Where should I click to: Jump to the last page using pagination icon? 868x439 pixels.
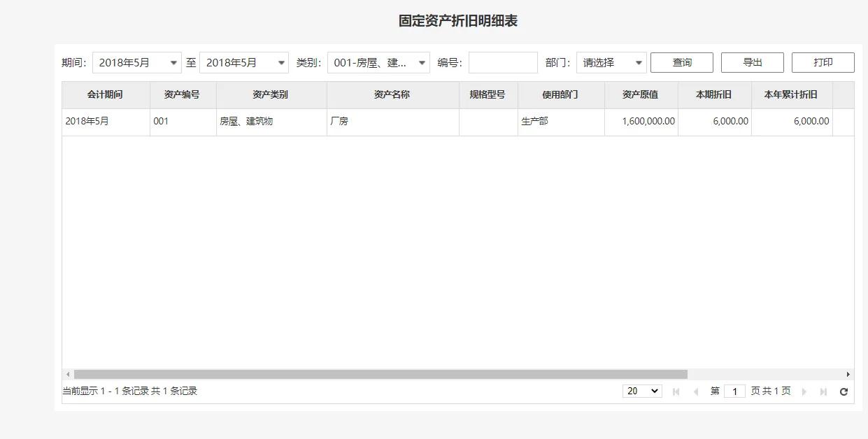823,391
